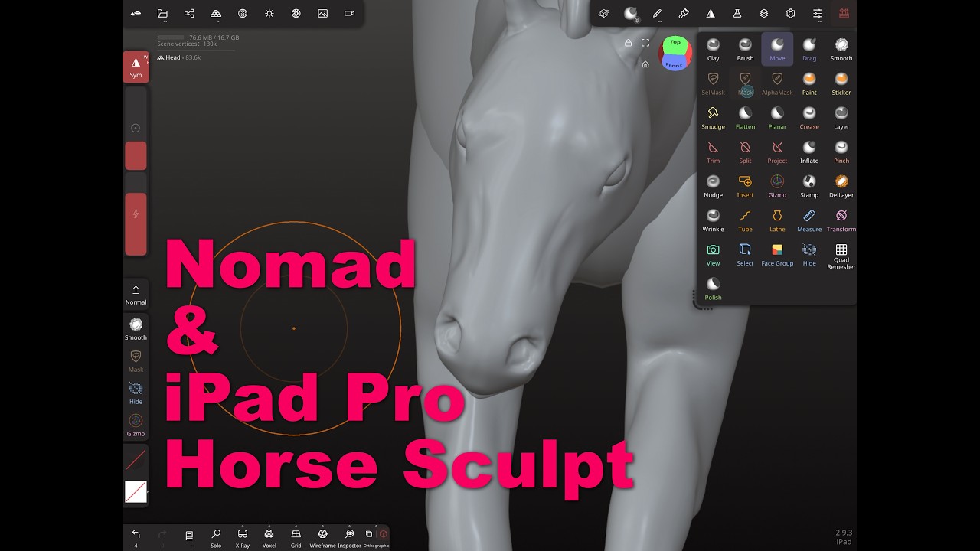Select the View tool
980x551 pixels.
tap(713, 255)
